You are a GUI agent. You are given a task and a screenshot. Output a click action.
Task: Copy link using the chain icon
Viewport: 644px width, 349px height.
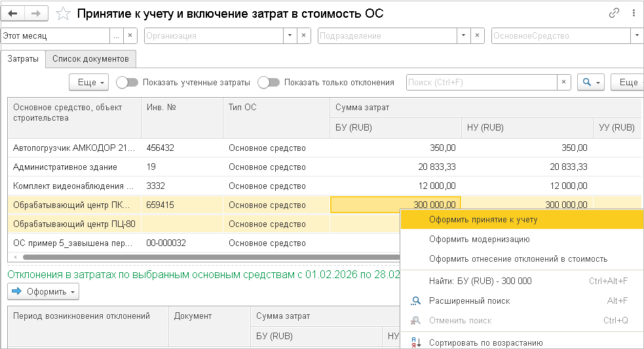(x=614, y=13)
